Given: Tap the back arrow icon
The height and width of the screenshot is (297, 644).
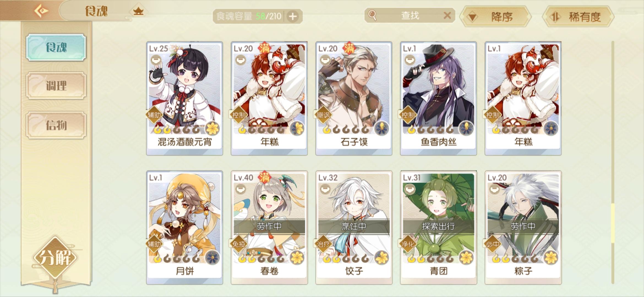Looking at the screenshot, I should click(42, 11).
